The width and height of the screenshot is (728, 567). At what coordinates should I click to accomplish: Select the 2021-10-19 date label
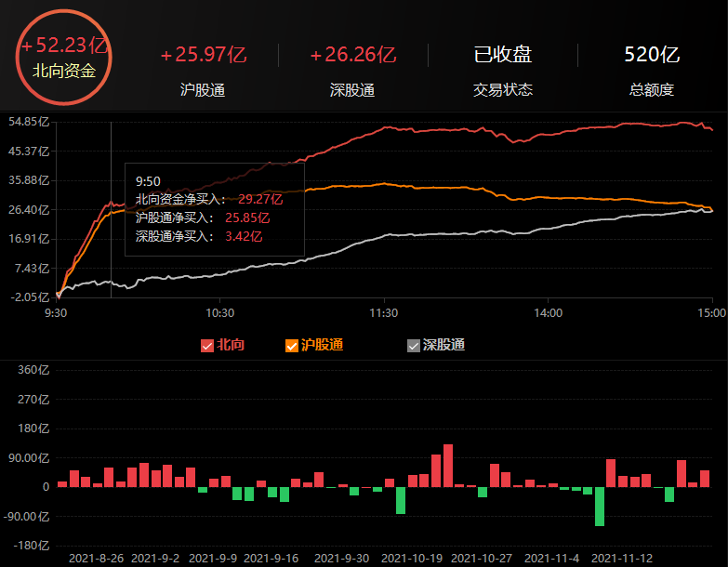(411, 558)
